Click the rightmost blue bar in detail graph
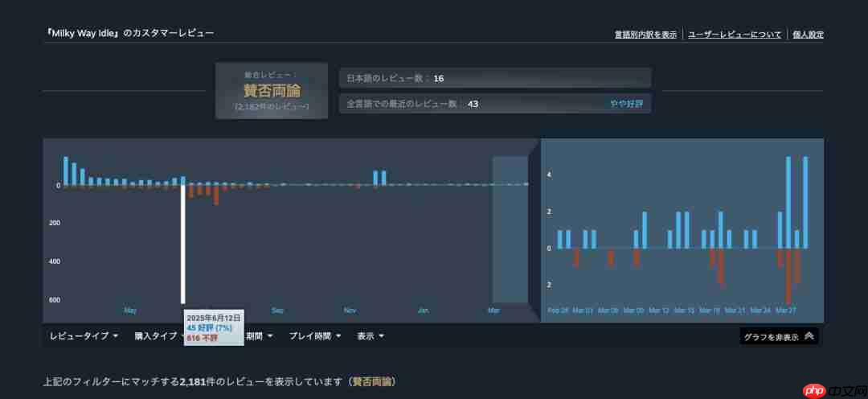868x399 pixels. coord(805,202)
